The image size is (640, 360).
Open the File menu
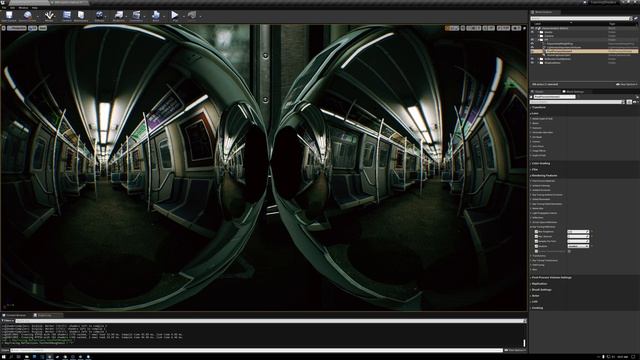(4, 8)
